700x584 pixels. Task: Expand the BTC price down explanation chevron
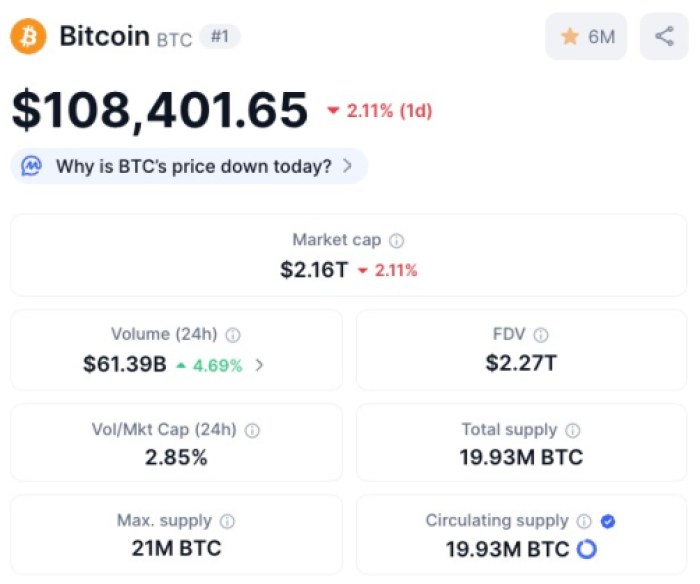pos(347,166)
